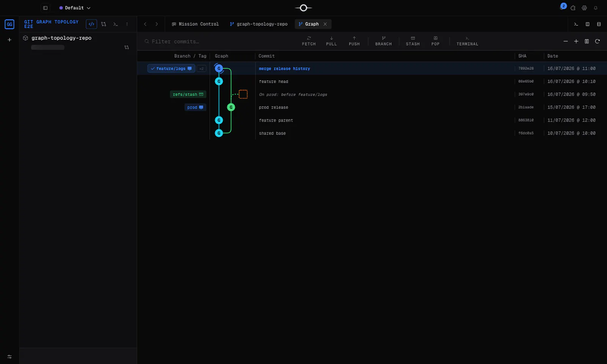Toggle the column layout icon in graph toolbar
Viewport: 607px width, 364px height.
(587, 41)
